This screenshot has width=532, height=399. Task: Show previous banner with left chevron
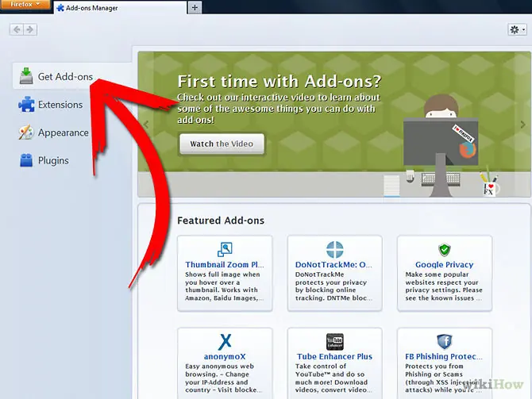pyautogui.click(x=146, y=125)
